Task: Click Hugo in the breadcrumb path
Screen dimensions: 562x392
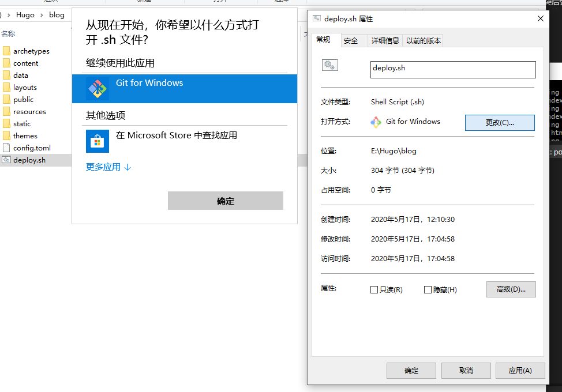Action: (x=25, y=15)
